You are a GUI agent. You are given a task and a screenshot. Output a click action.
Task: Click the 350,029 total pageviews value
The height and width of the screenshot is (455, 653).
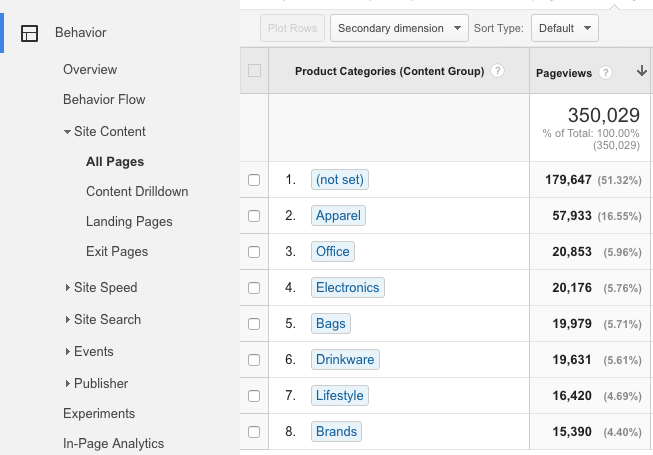[x=603, y=115]
